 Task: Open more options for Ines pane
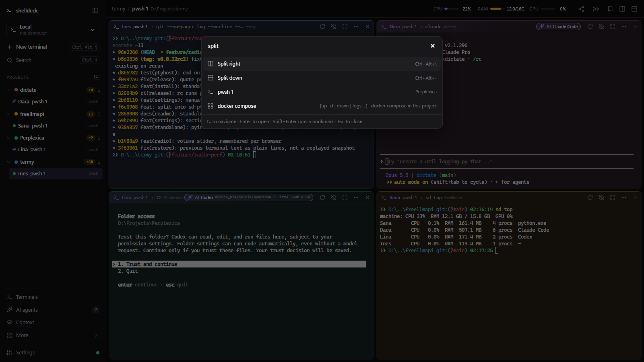[x=356, y=27]
